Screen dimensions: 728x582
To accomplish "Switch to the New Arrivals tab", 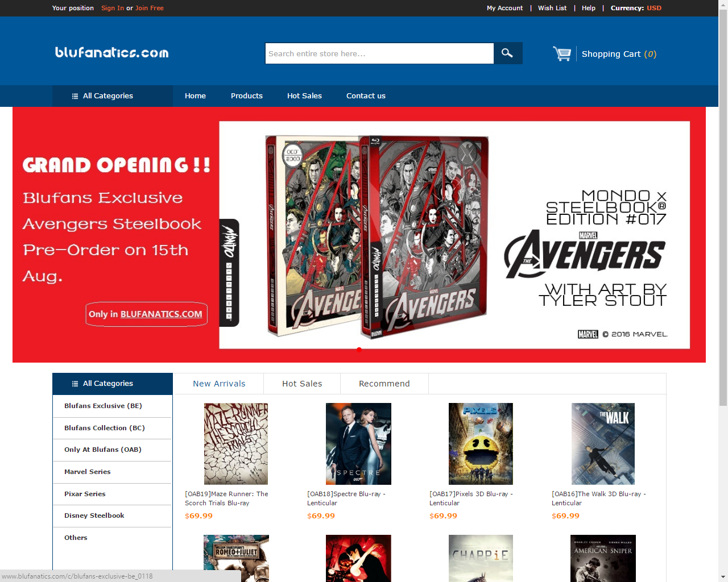I will 219,384.
